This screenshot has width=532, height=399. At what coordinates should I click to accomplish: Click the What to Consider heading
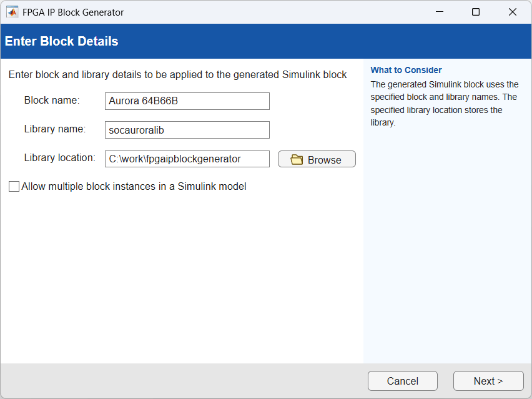(406, 70)
